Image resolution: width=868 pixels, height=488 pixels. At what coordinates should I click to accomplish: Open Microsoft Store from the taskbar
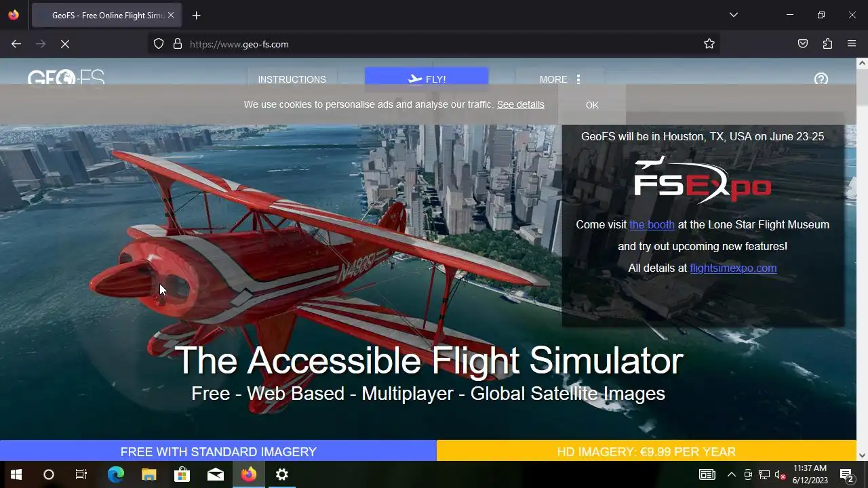(182, 474)
